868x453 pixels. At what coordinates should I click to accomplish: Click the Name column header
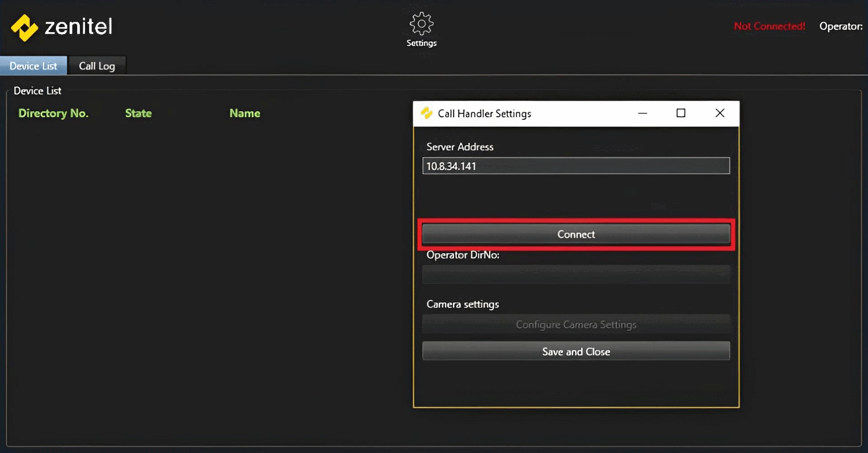tap(245, 113)
